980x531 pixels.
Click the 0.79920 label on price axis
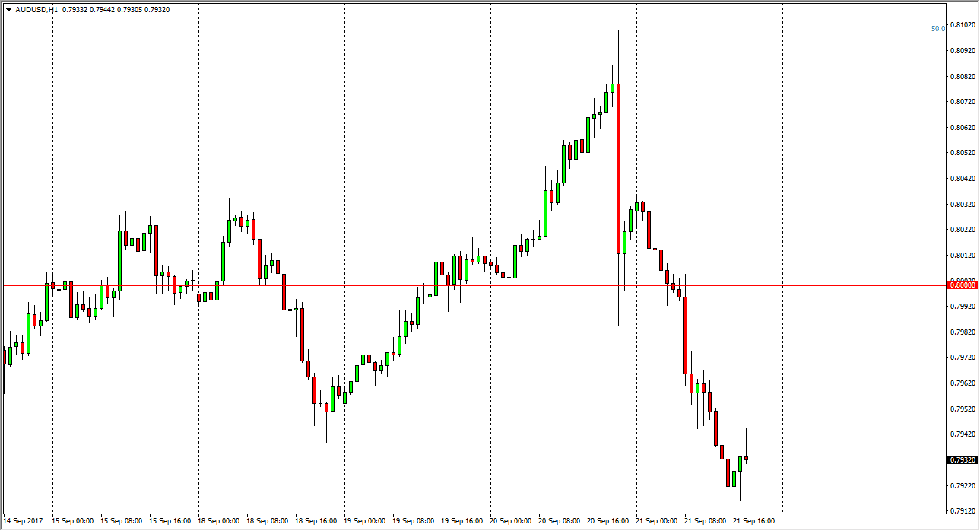click(x=963, y=307)
